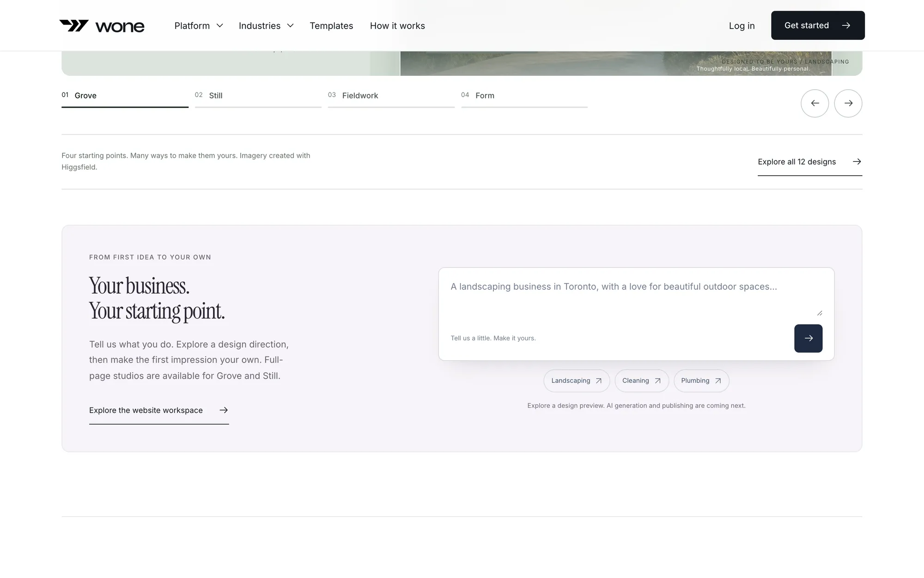Open Explore the website workspace link
This screenshot has width=924, height=578.
coord(159,411)
